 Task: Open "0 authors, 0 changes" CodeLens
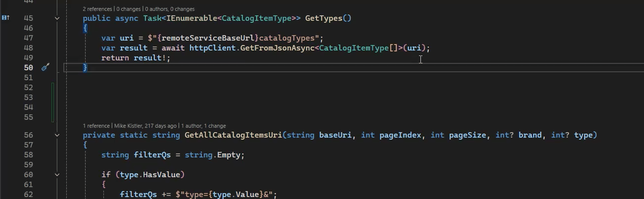click(170, 9)
